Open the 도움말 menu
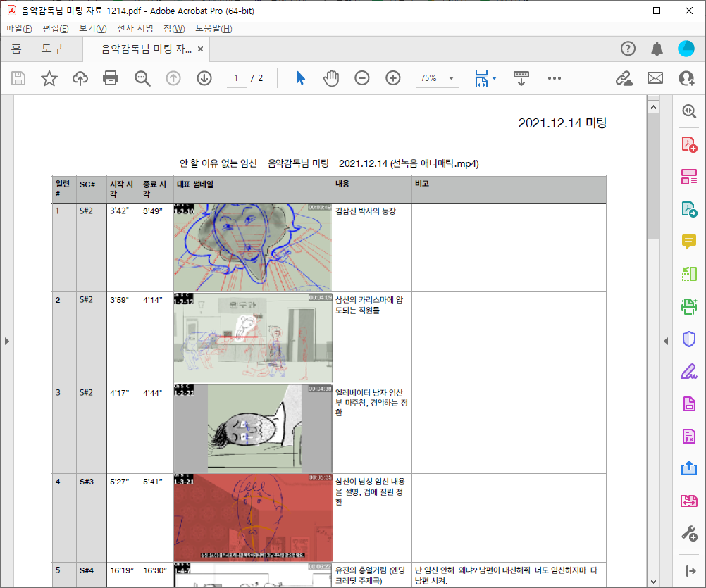This screenshot has height=588, width=706. (x=213, y=29)
